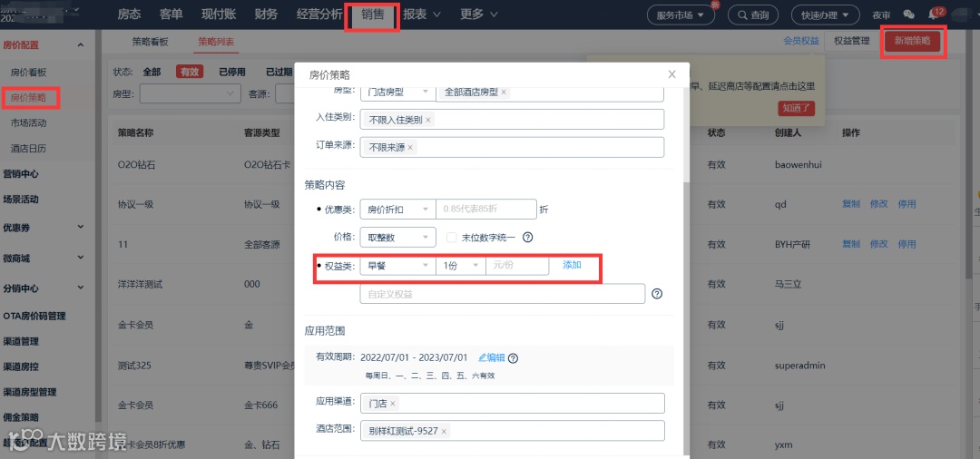Check the 末位数字统一 checkbox
The width and height of the screenshot is (980, 459).
tap(451, 238)
